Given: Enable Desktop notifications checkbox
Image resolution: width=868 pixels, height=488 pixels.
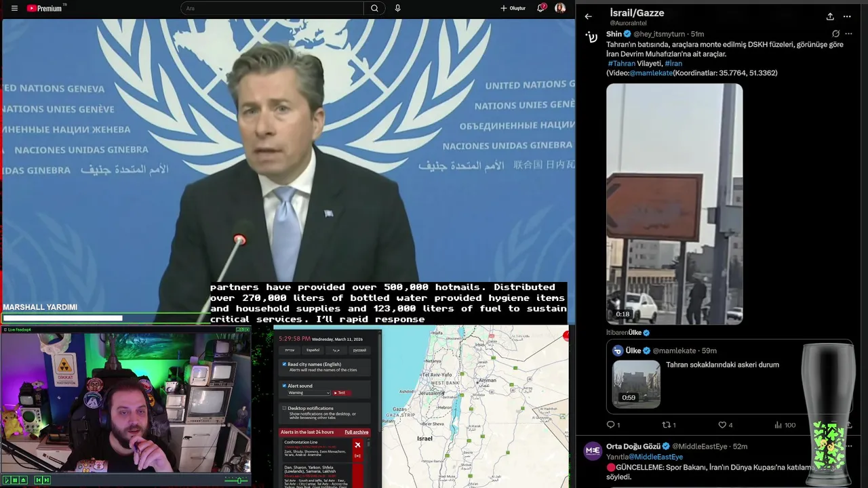Looking at the screenshot, I should (284, 409).
